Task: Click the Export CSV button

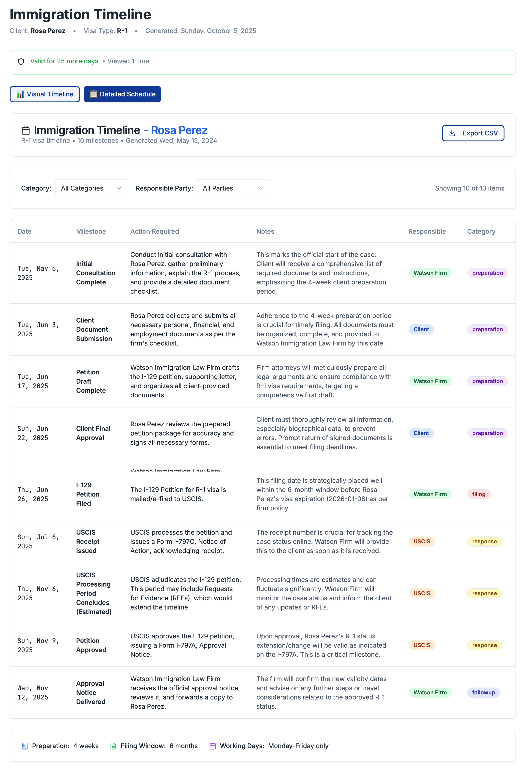Action: (473, 133)
